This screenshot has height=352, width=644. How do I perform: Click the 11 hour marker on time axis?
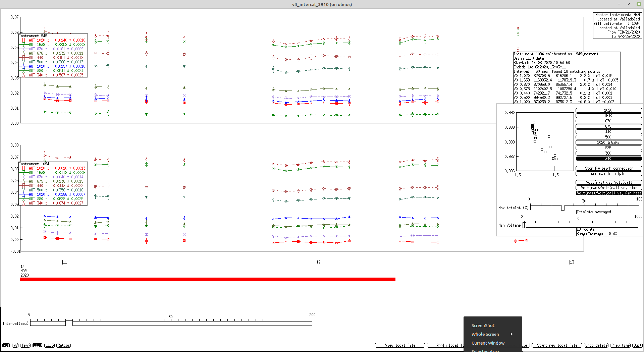(x=64, y=262)
